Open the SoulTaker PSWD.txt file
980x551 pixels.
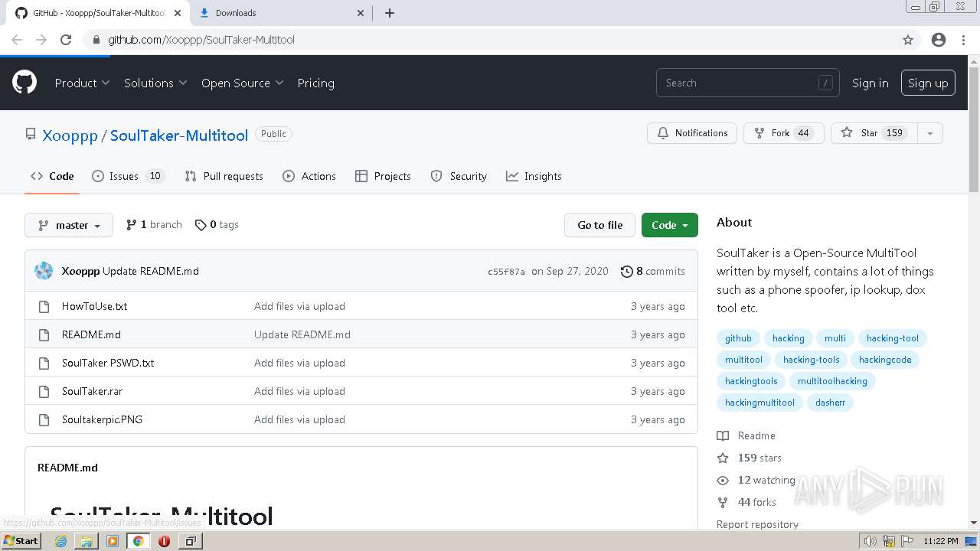(x=108, y=363)
